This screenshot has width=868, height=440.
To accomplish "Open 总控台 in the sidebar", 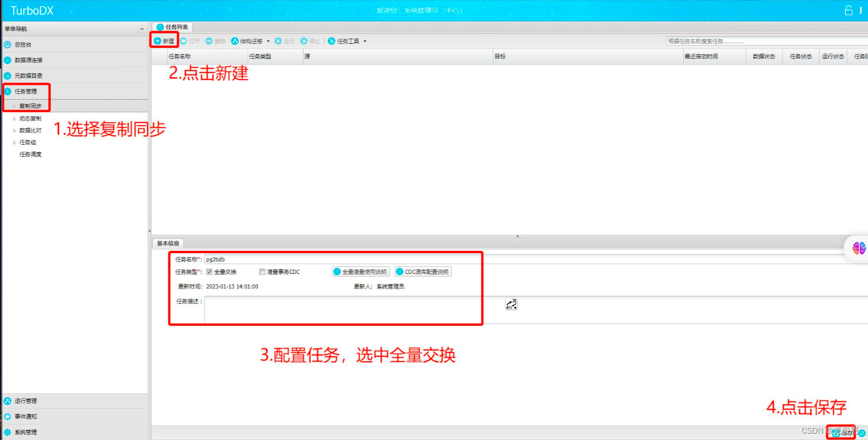I will pyautogui.click(x=74, y=44).
